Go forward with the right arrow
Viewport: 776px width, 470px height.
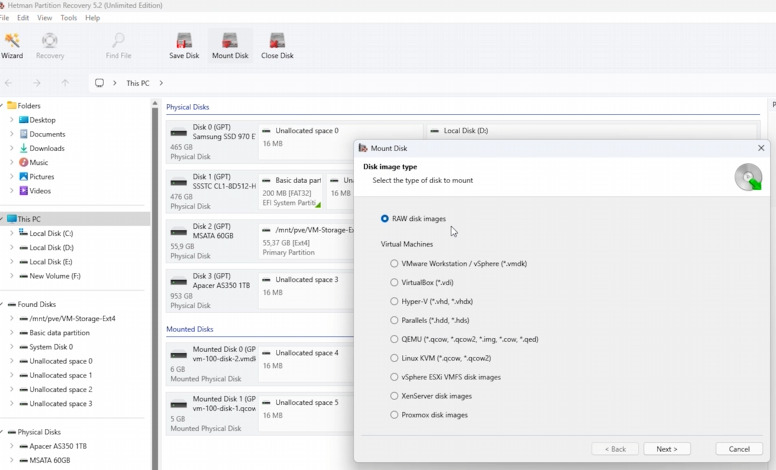[37, 83]
